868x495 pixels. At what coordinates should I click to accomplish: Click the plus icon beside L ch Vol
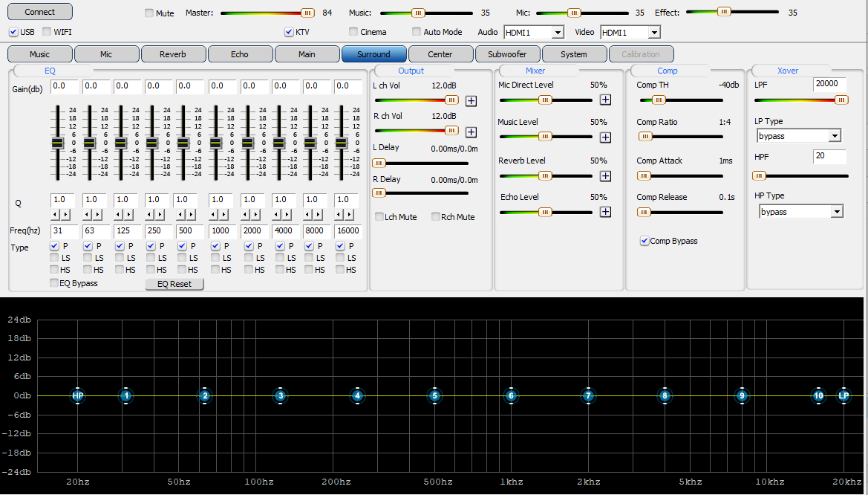[471, 100]
